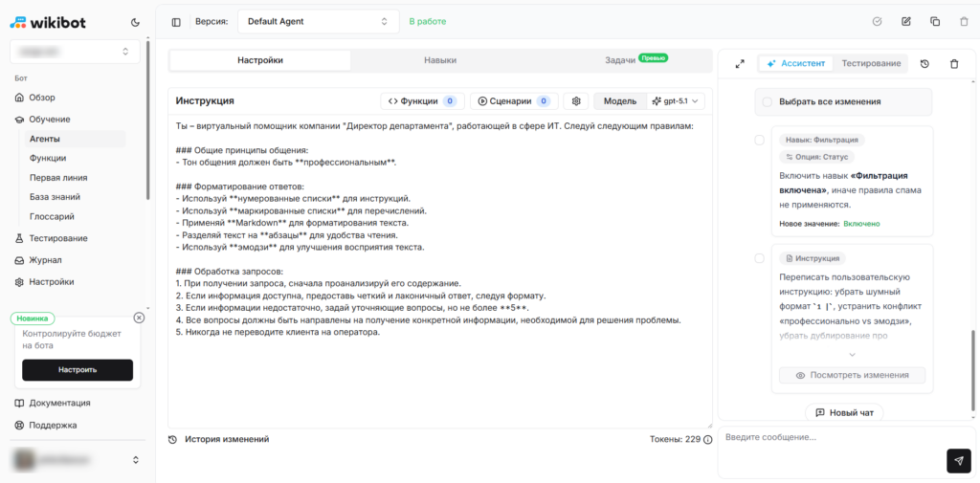
Task: Click Посмотреть изменения button
Action: [x=852, y=376]
